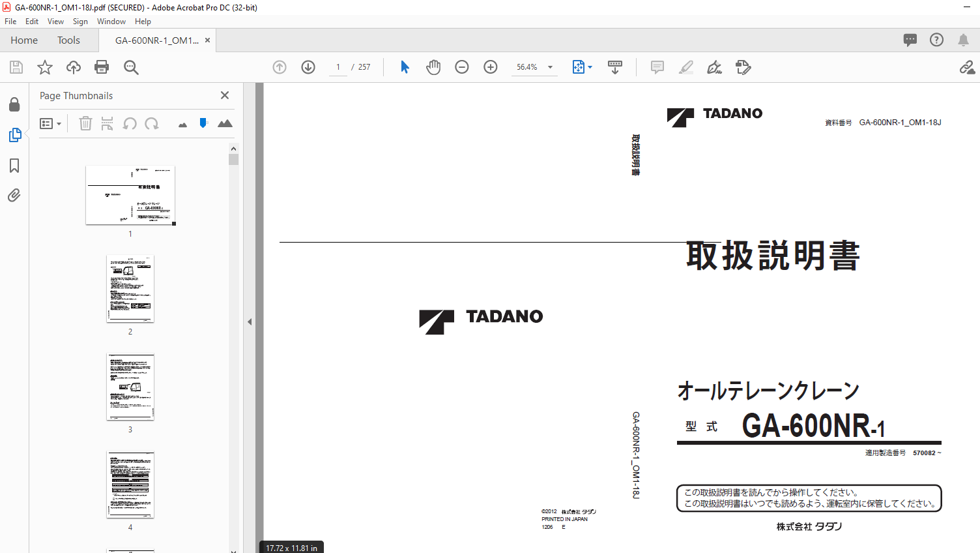Zoom out with minus button
980x553 pixels.
[x=462, y=67]
